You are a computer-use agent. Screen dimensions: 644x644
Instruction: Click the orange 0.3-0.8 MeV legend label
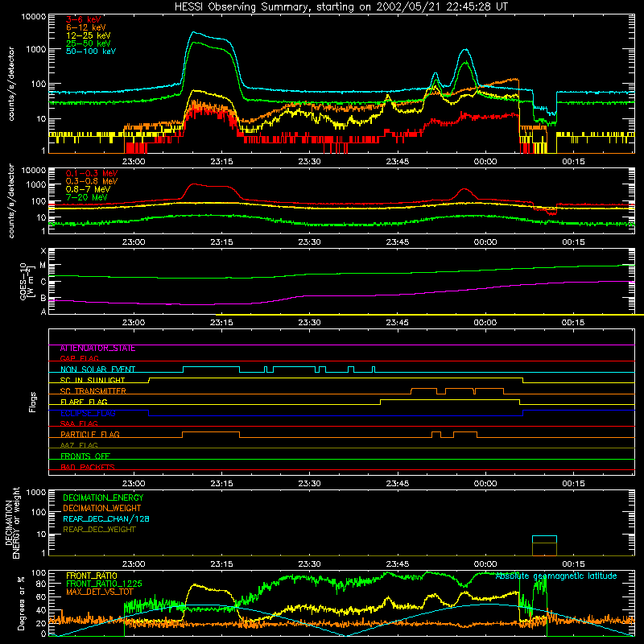(x=92, y=181)
